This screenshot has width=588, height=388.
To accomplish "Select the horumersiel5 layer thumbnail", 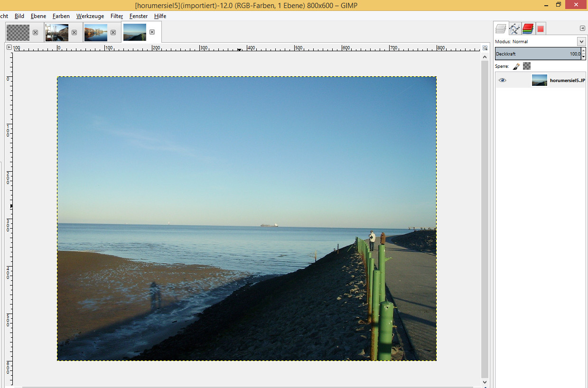I will (x=539, y=80).
